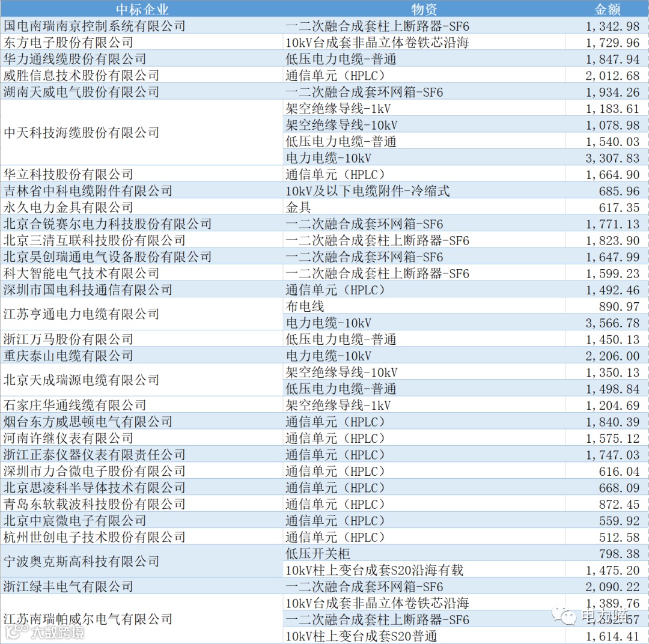Select the 吉林省中科电缆附件有限公司 cell
This screenshot has width=649, height=644.
(x=142, y=190)
